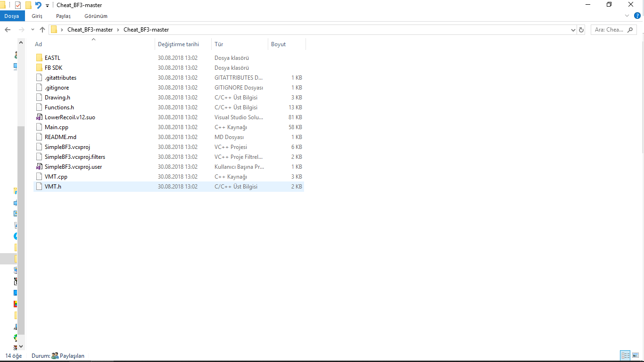Go up one folder level
Screen dimensions: 644x362
point(42,30)
